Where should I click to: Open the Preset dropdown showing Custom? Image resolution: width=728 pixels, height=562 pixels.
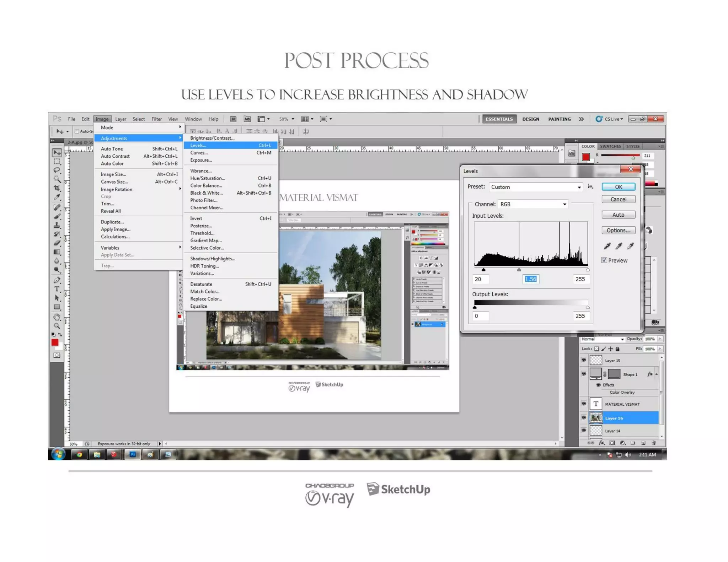(536, 187)
